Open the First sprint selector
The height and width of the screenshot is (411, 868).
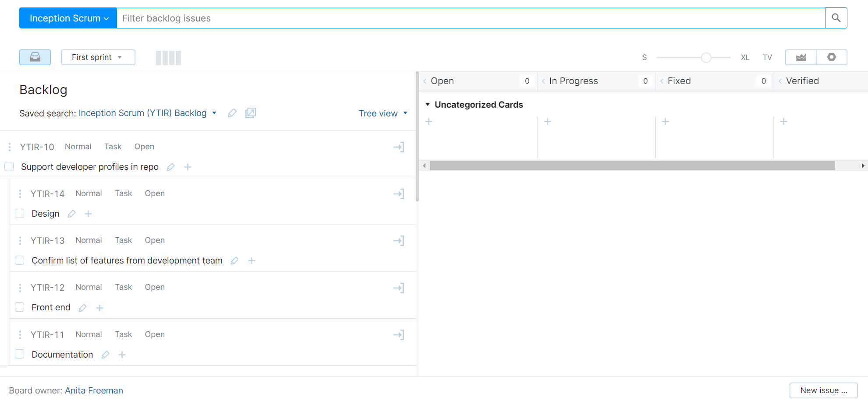click(98, 57)
